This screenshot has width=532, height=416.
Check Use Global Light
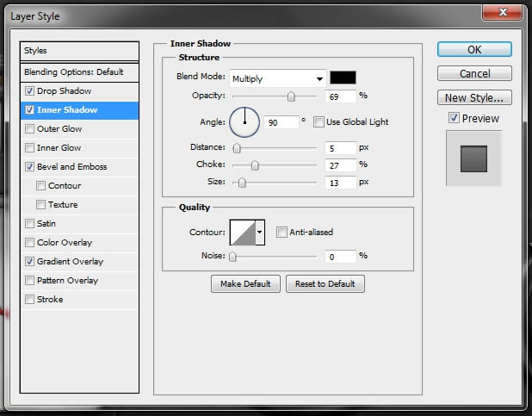tap(319, 122)
